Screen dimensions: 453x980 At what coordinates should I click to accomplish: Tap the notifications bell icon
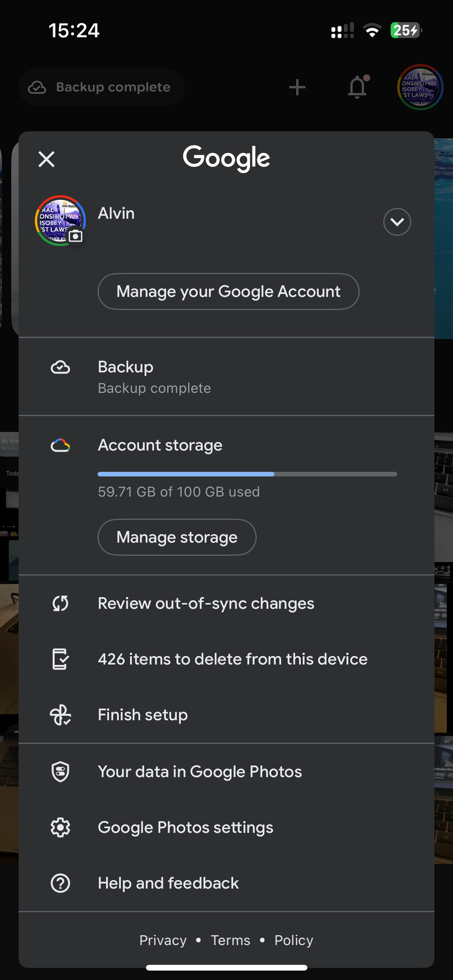click(x=357, y=87)
